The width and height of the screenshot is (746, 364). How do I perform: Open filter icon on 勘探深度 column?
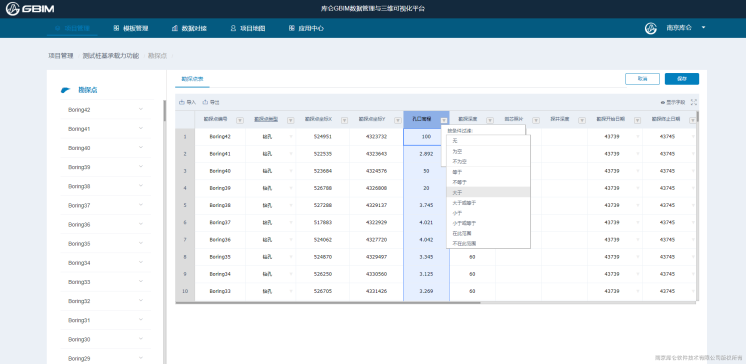(490, 120)
